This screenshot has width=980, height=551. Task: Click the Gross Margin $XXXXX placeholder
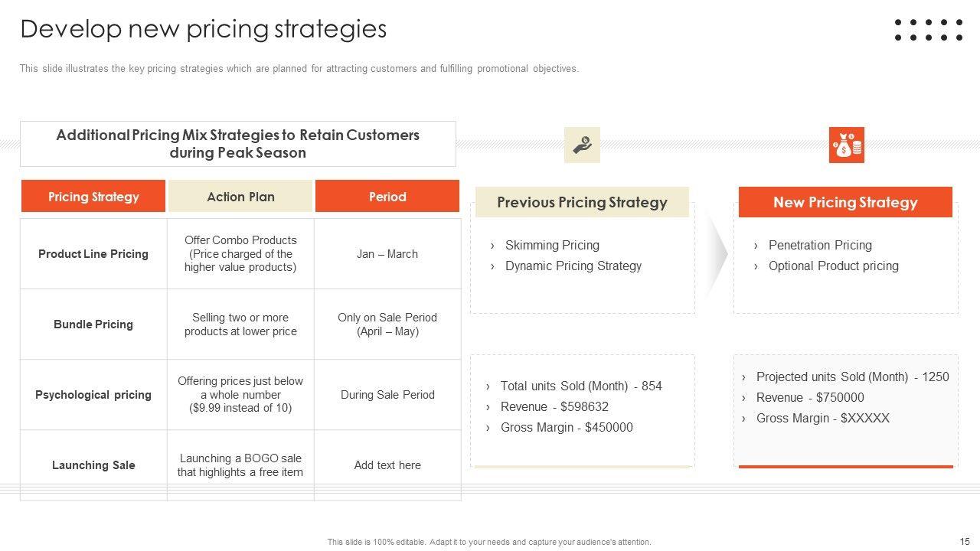[822, 419]
